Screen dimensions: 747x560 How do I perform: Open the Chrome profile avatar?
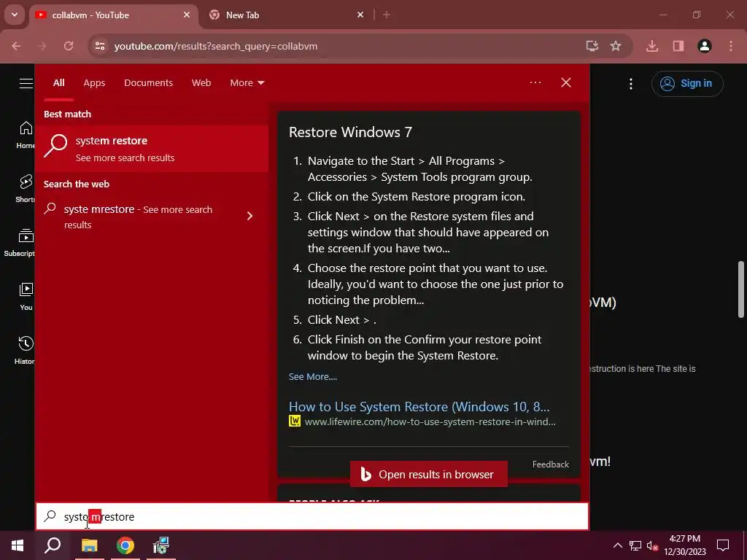705,46
